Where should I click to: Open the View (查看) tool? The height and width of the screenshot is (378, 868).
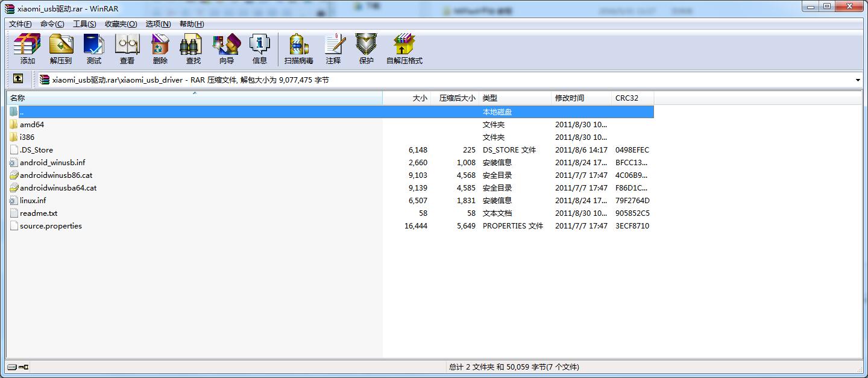[127, 49]
